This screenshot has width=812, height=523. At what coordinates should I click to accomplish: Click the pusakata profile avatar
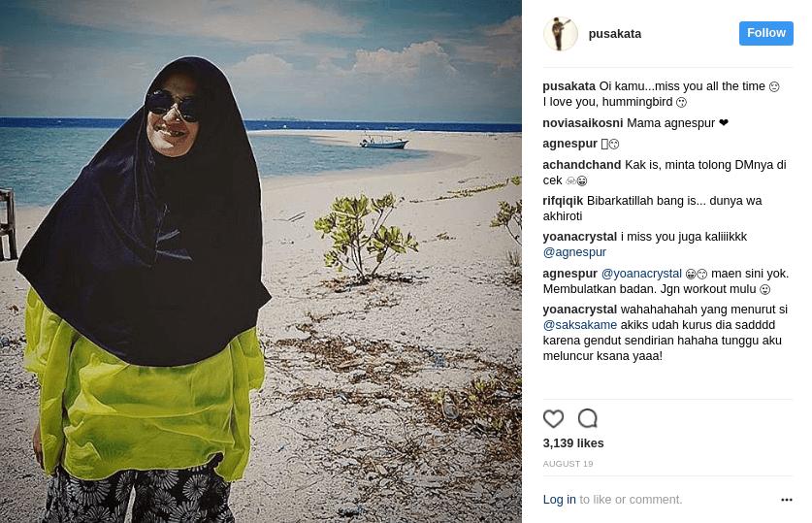[561, 34]
